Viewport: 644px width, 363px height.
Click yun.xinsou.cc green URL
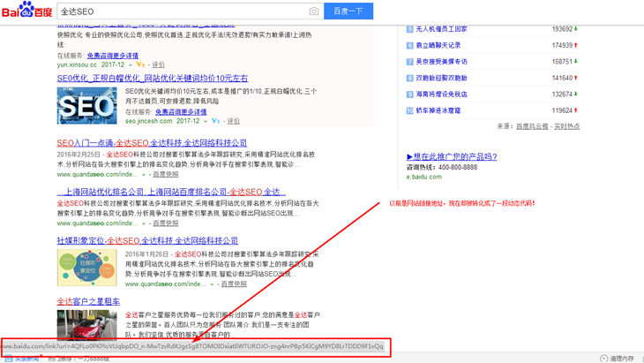point(77,64)
